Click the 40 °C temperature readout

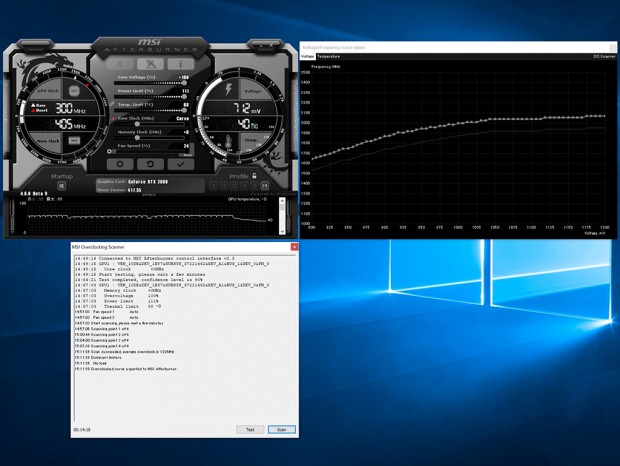(x=248, y=124)
